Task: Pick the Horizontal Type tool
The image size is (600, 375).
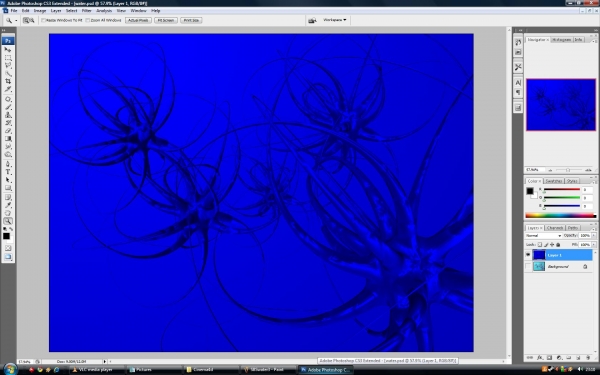Action: tap(8, 172)
